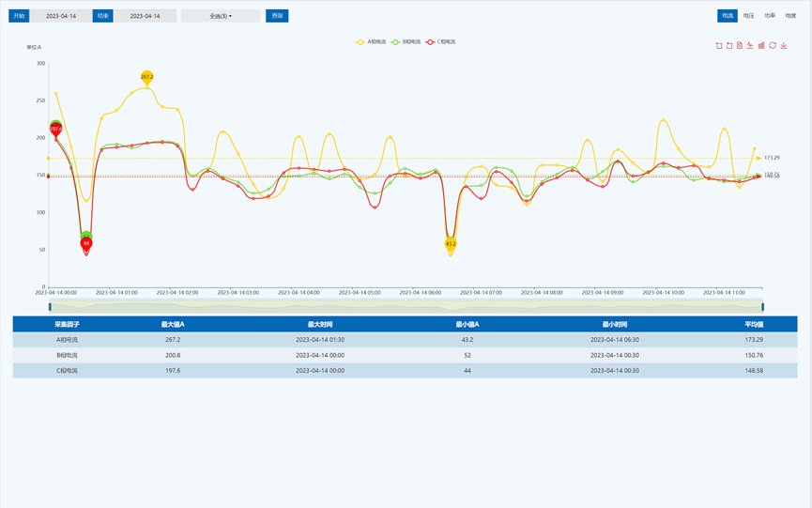Switch chart to bar type icon
Image resolution: width=812 pixels, height=508 pixels.
761,46
